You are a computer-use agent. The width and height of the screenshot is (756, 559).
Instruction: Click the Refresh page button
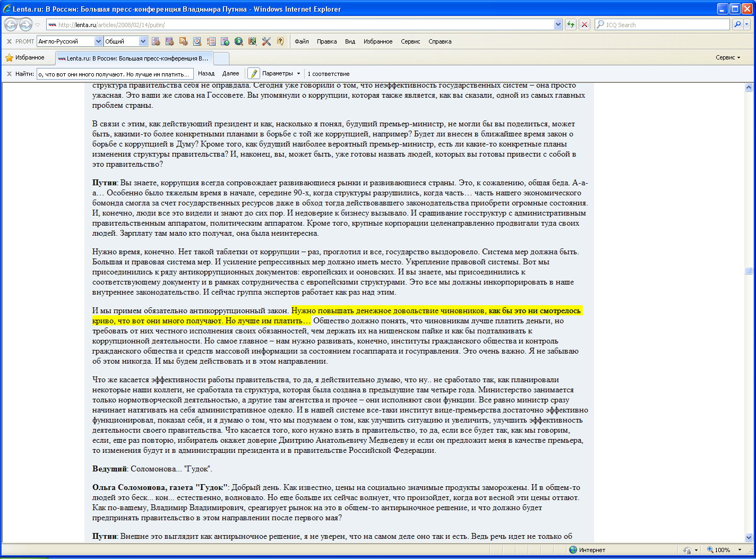tap(571, 24)
